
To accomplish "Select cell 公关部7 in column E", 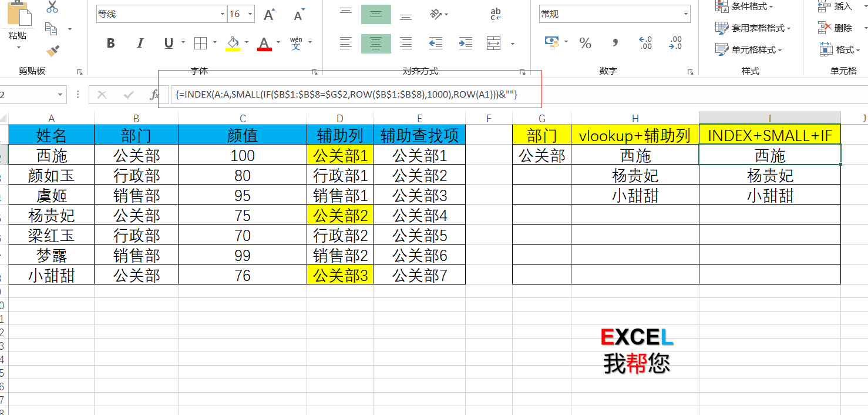I will point(419,275).
